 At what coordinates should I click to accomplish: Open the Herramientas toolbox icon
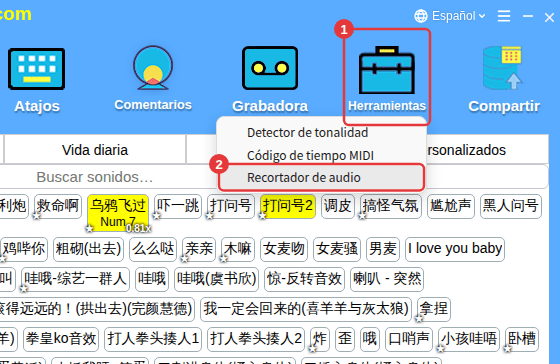click(x=387, y=70)
